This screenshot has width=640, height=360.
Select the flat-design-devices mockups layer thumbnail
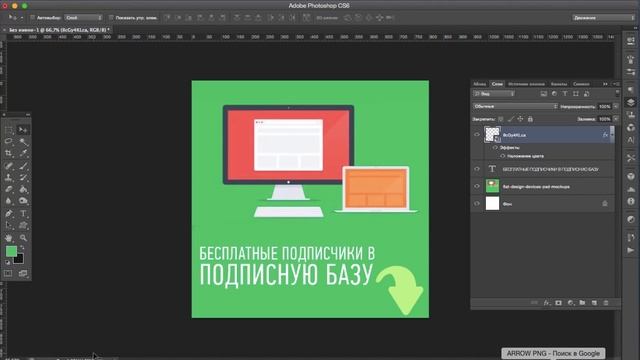[492, 186]
